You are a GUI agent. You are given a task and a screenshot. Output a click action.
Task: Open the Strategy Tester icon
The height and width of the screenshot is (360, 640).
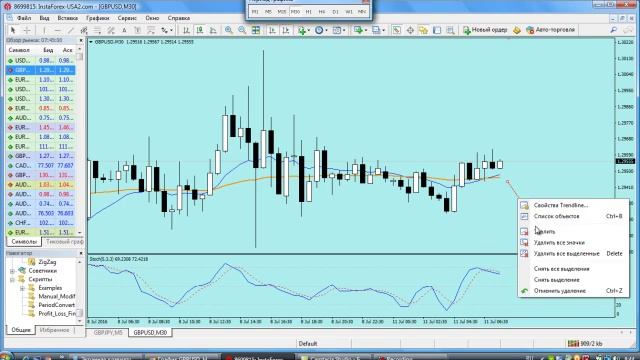pyautogui.click(x=450, y=30)
